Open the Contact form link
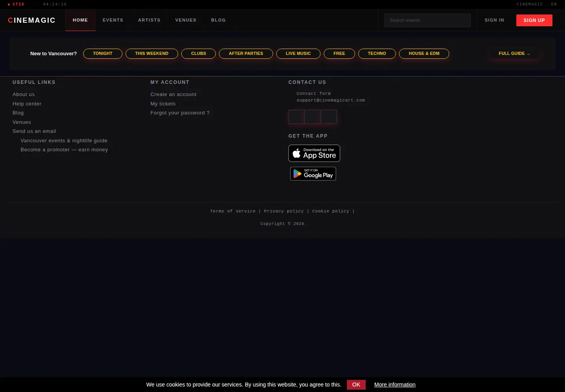The image size is (565, 392). pyautogui.click(x=313, y=94)
